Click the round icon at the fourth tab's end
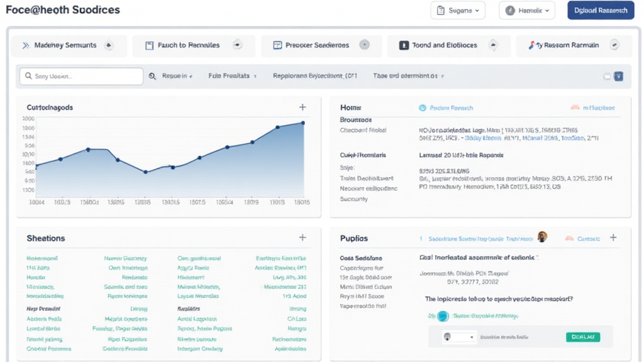The width and height of the screenshot is (644, 362). [x=493, y=45]
